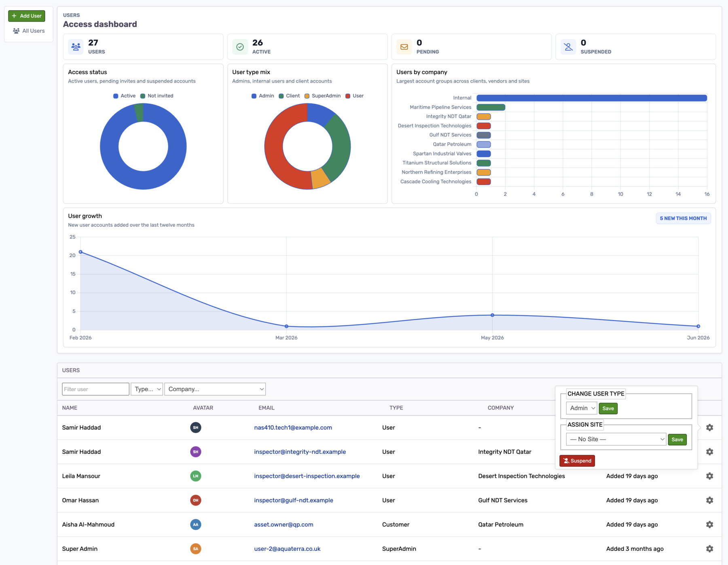Click the EMAIL column header
The height and width of the screenshot is (565, 728).
(266, 408)
